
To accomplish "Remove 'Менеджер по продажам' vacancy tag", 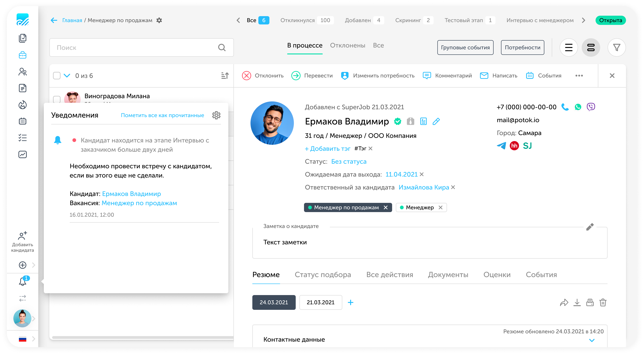I will (385, 207).
